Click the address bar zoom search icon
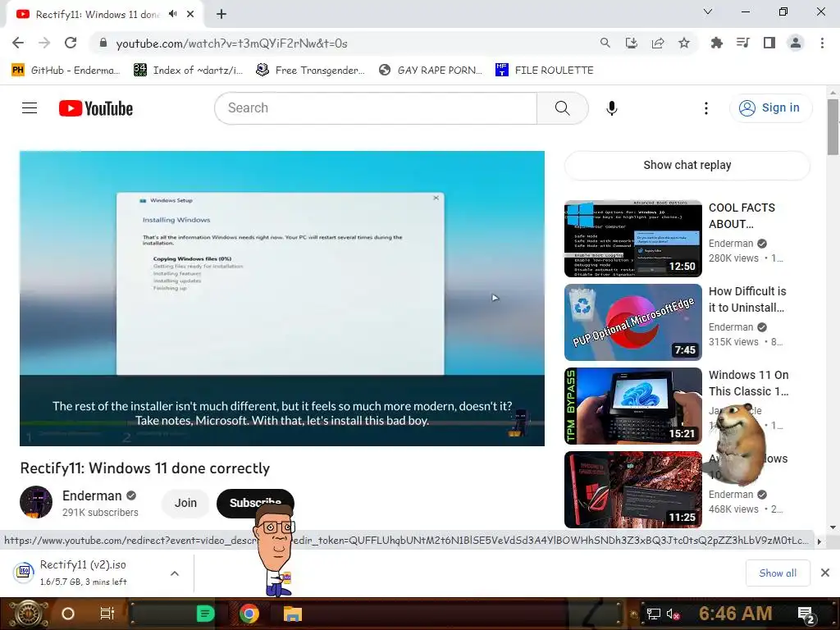Screen dimensions: 840x630 click(605, 43)
